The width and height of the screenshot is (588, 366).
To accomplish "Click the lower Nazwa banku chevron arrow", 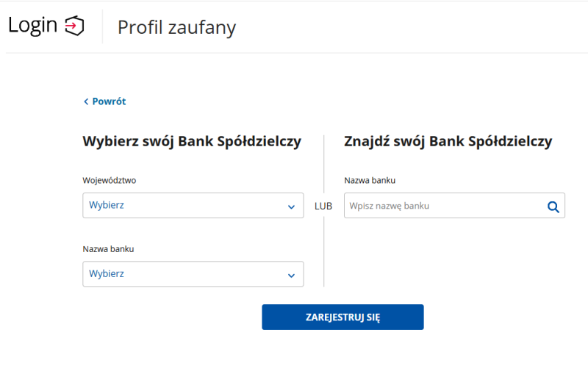I will tap(291, 276).
